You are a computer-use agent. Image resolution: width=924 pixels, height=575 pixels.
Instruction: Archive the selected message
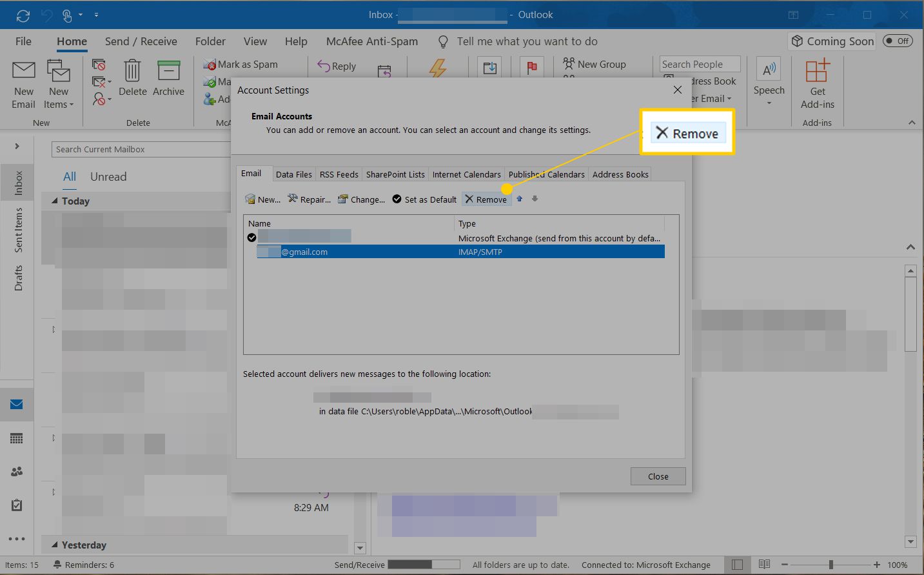coord(168,78)
